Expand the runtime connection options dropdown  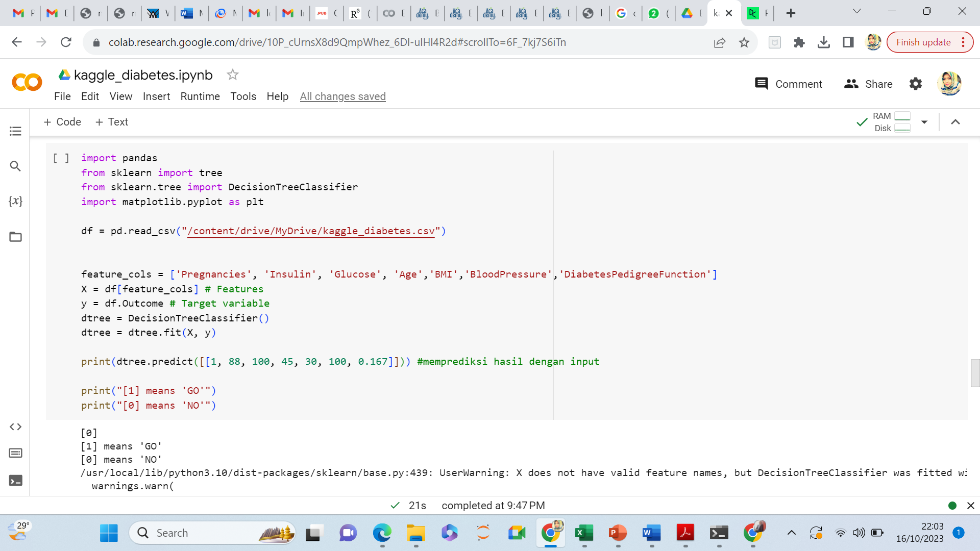(x=924, y=122)
